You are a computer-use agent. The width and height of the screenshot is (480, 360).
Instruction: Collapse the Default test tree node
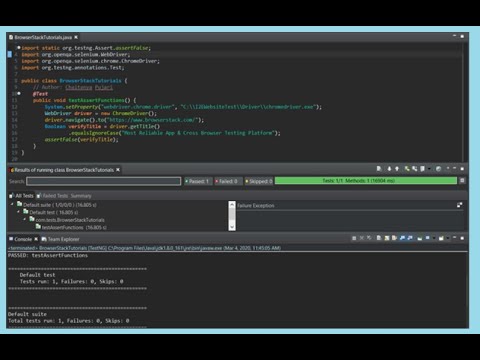pyautogui.click(x=18, y=212)
